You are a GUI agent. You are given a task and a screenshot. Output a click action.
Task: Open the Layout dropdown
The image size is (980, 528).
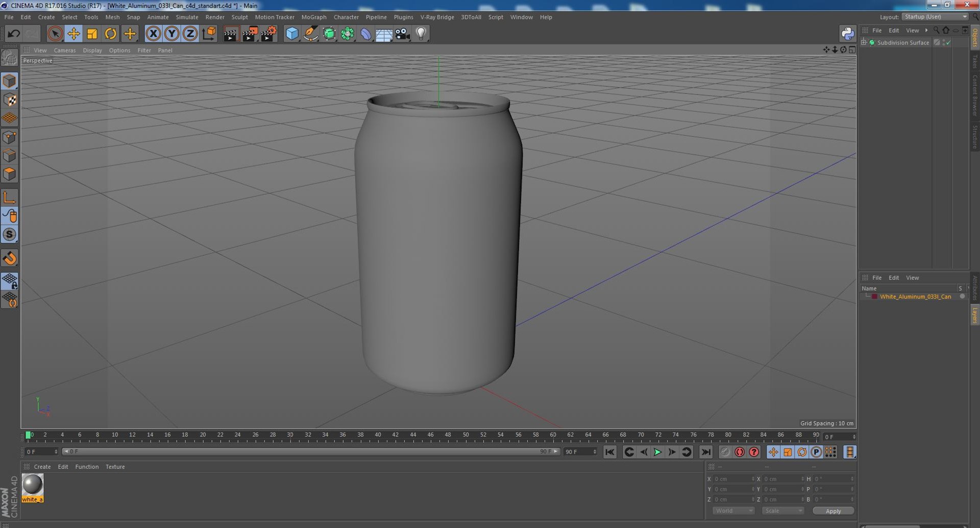click(935, 17)
